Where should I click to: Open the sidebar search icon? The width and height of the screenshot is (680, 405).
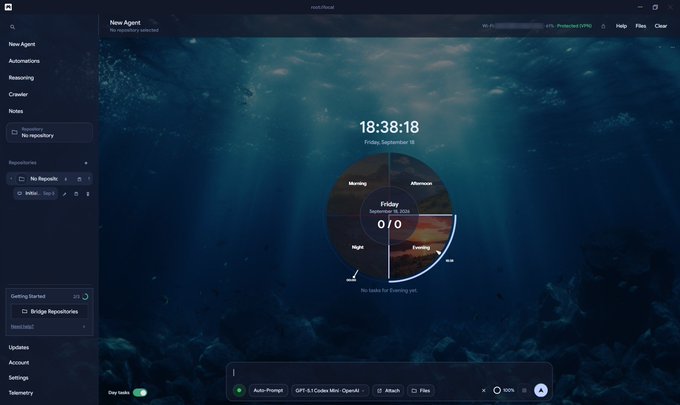coord(13,27)
